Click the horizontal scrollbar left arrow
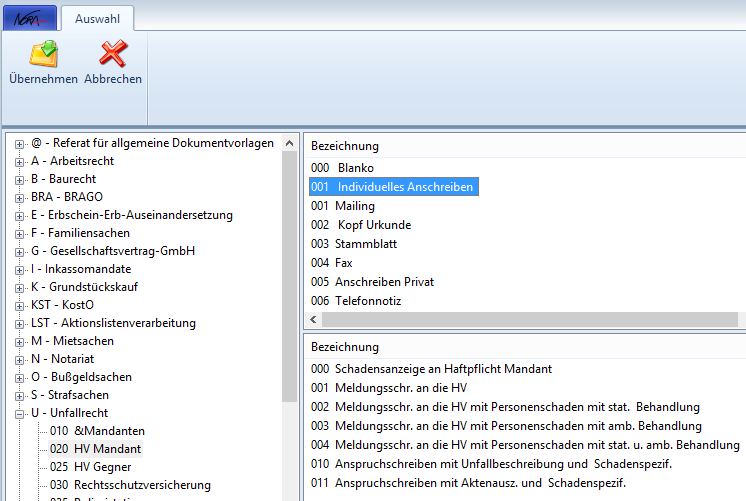Image resolution: width=746 pixels, height=501 pixels. [x=315, y=319]
